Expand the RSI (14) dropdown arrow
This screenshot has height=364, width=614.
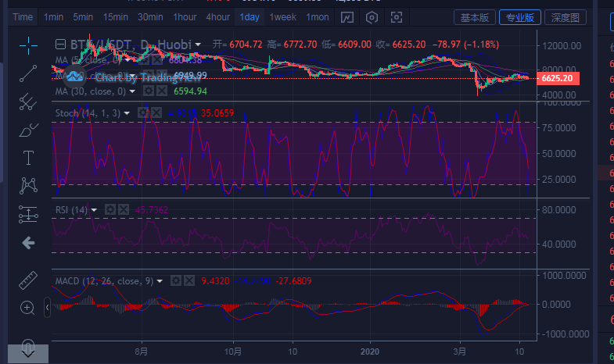(94, 210)
